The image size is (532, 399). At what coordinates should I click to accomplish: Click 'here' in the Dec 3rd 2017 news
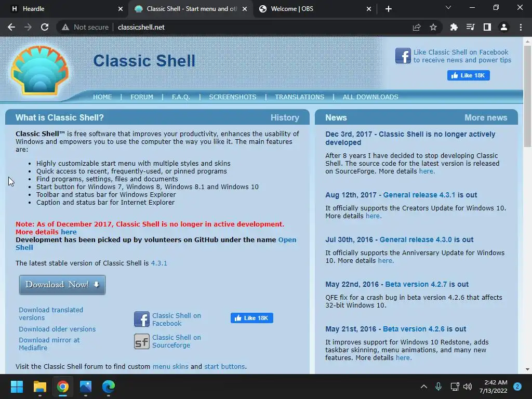(426, 171)
